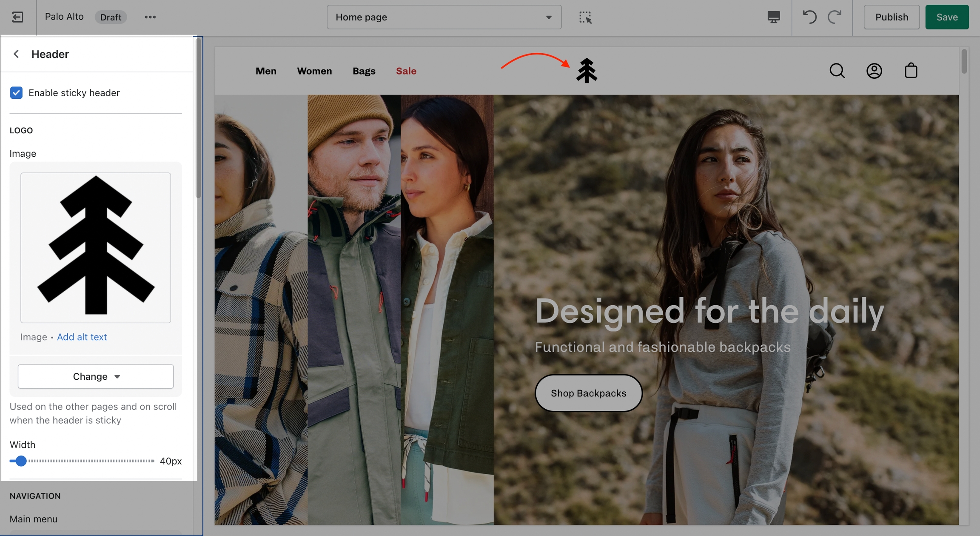Click the undo arrow

[x=809, y=17]
